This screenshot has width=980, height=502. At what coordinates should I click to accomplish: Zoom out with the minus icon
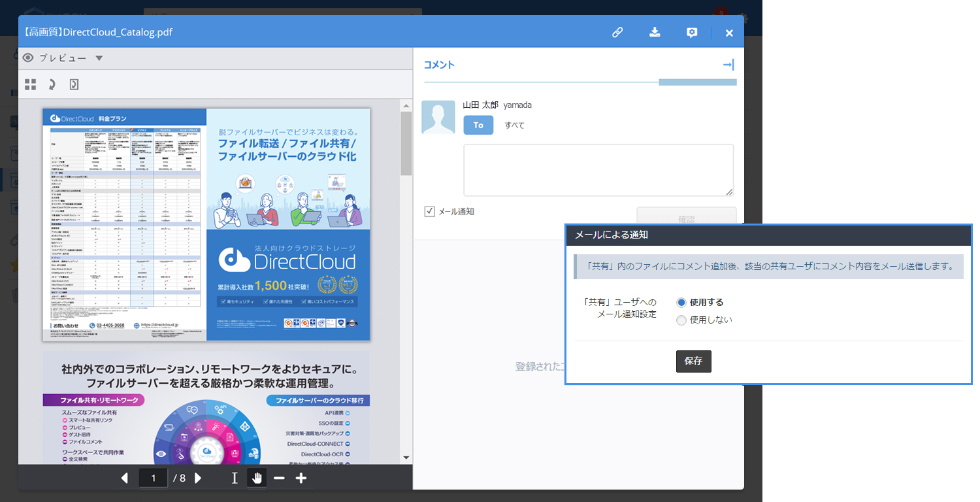coord(279,478)
